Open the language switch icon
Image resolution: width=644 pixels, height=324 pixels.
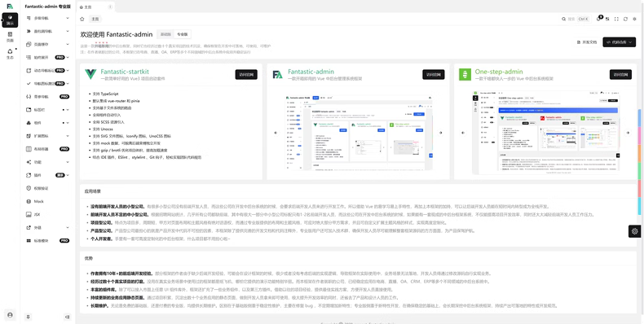pyautogui.click(x=607, y=19)
